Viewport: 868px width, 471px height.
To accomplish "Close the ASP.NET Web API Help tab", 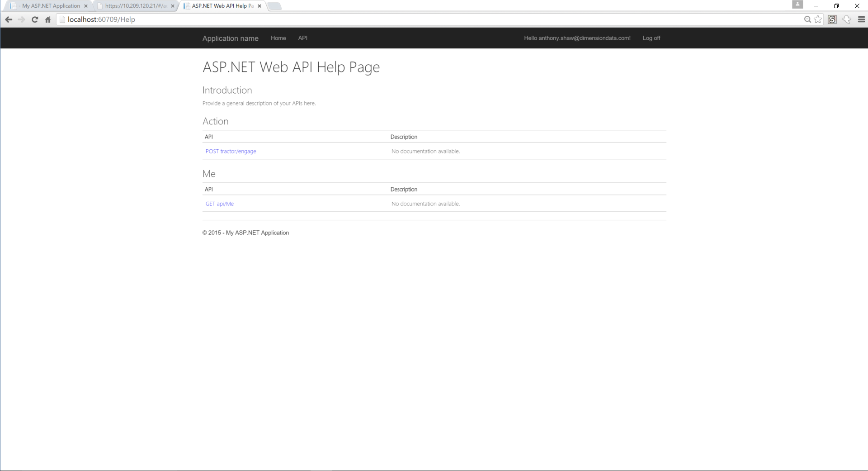I will pos(259,6).
